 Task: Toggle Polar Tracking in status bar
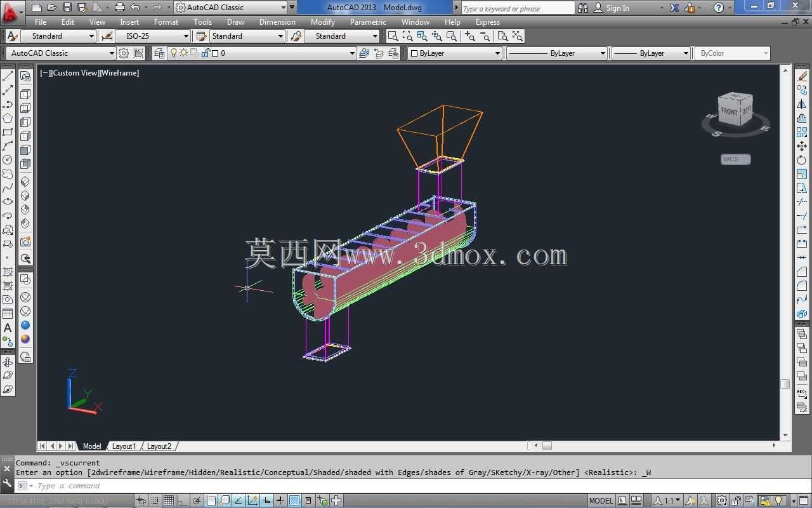click(x=197, y=500)
